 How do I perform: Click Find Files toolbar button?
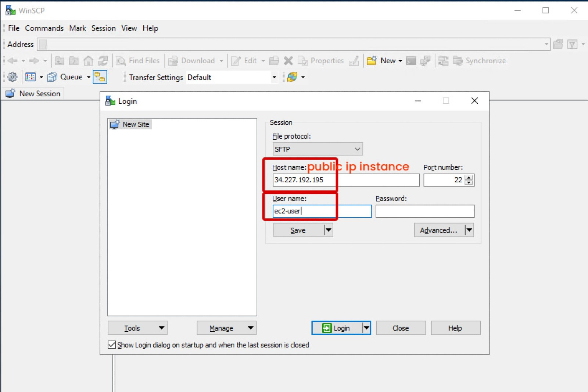138,61
